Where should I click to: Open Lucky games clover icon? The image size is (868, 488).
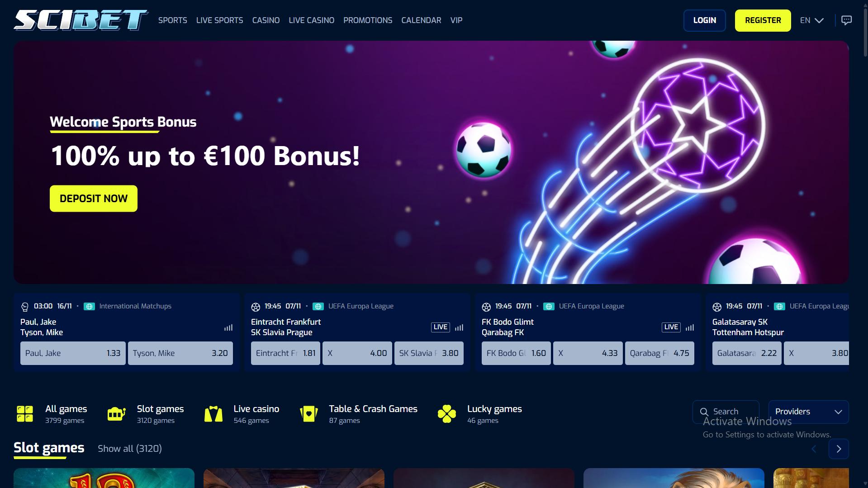coord(447,414)
